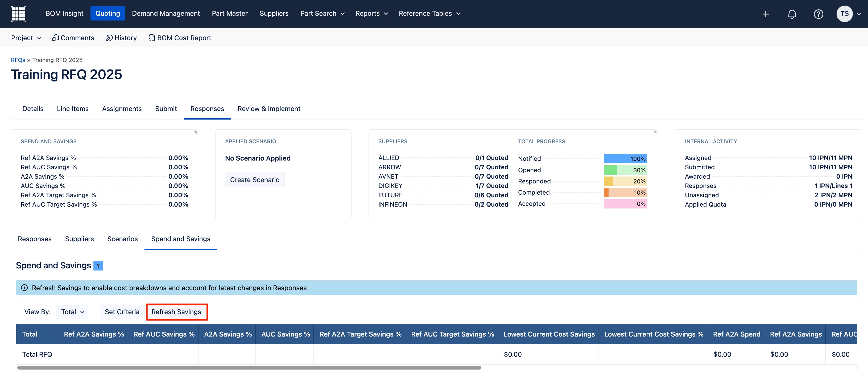
Task: Open the Assignments tab
Action: [122, 109]
